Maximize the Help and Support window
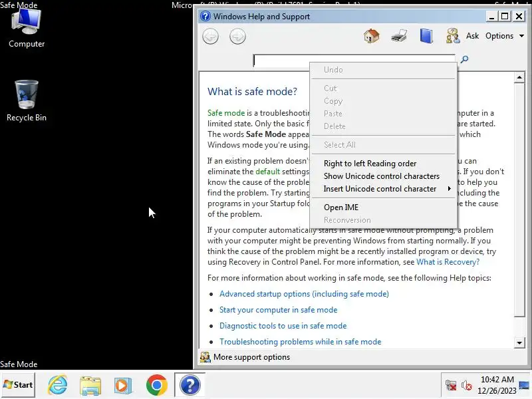The image size is (532, 399). pos(505,16)
